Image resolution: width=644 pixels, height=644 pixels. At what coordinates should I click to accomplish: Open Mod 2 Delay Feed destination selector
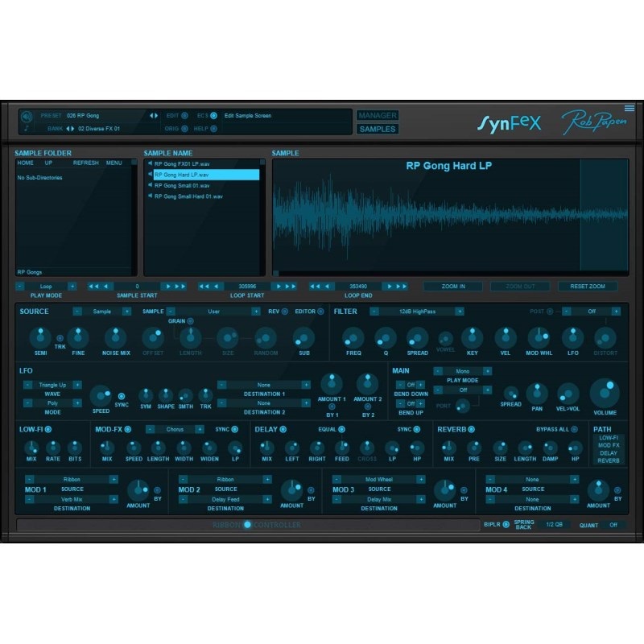pyautogui.click(x=225, y=499)
